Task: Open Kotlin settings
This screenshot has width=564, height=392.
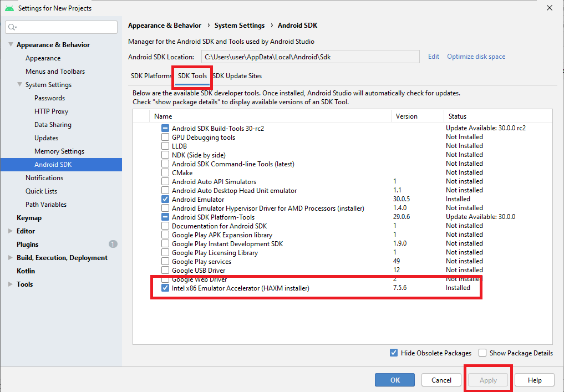Action: tap(26, 271)
